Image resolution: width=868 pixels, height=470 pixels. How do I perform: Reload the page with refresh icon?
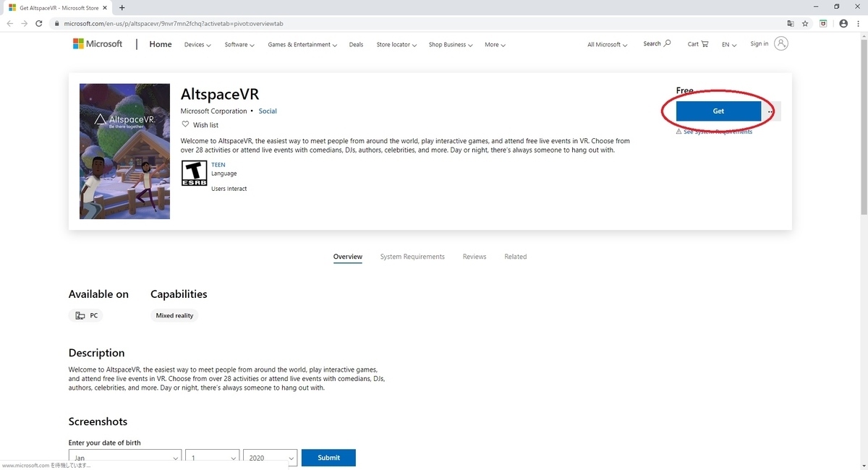point(41,23)
